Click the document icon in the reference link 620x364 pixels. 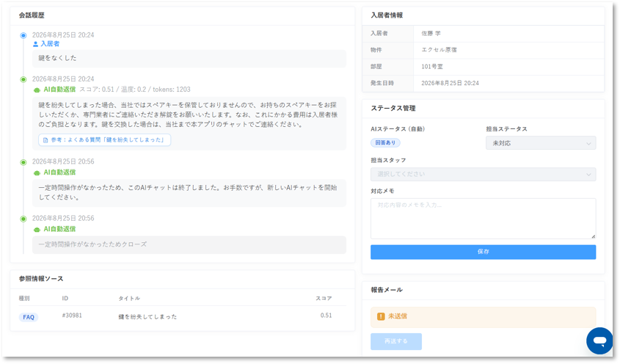click(x=45, y=140)
